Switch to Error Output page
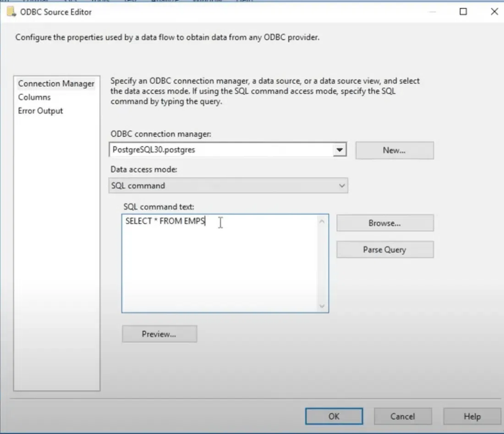 (40, 111)
